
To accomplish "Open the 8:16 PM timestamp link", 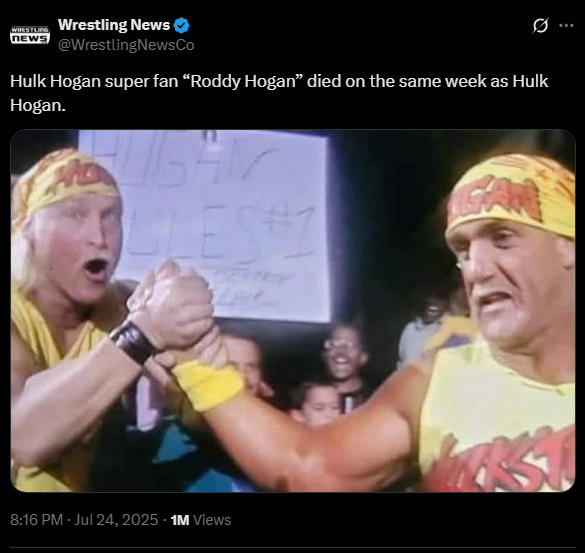I will click(36, 520).
